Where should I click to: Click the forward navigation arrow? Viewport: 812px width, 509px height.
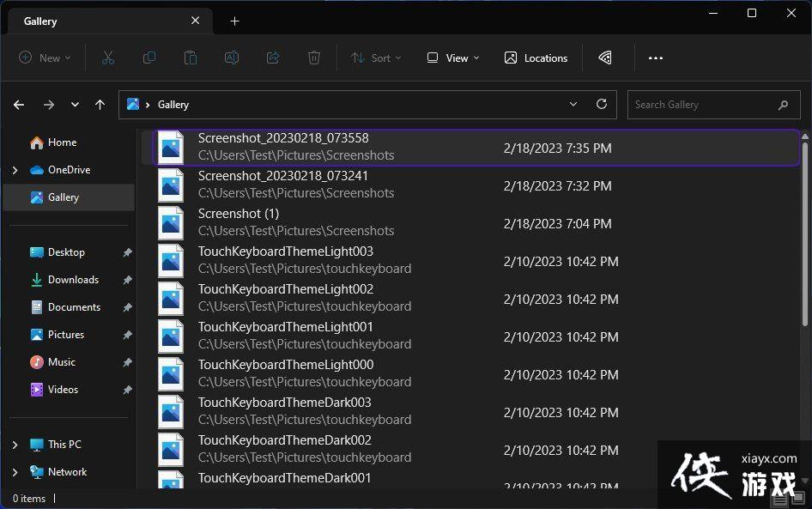point(49,104)
